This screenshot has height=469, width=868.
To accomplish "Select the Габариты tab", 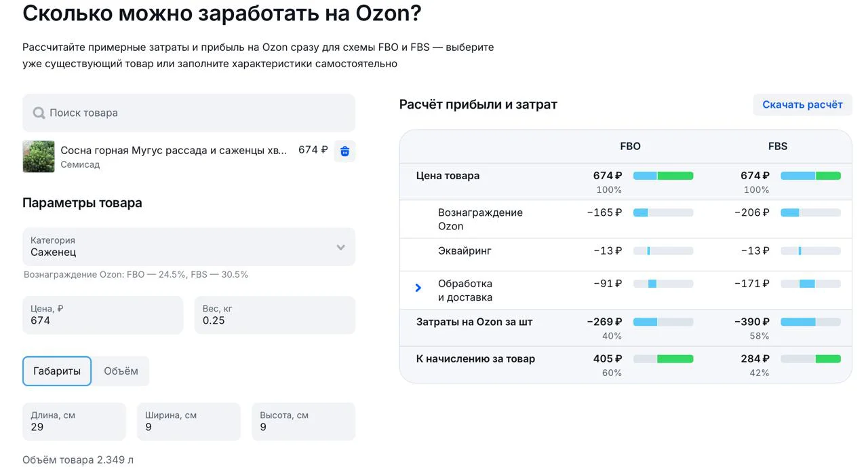I will [x=57, y=371].
